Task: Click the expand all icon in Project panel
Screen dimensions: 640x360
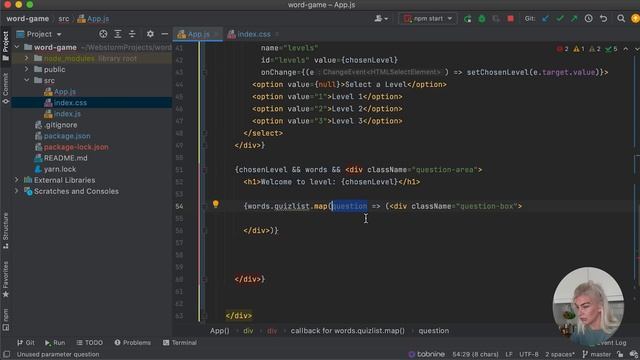Action: pyautogui.click(x=118, y=34)
